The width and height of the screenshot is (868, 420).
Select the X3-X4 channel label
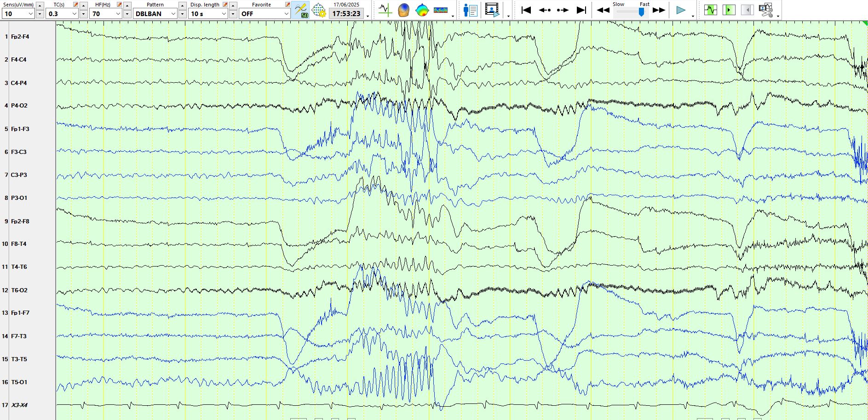point(19,405)
